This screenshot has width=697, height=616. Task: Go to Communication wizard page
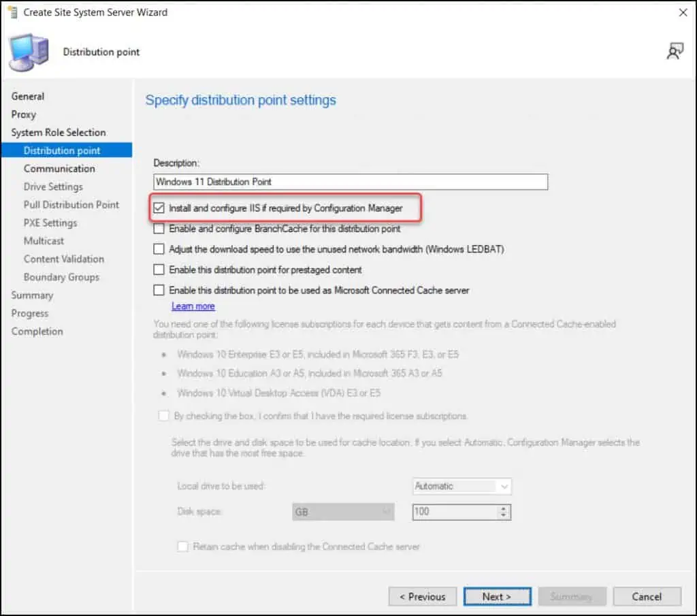point(59,169)
